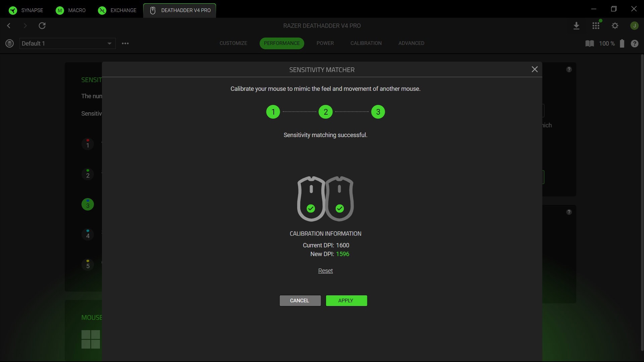Click the sensitivity panel help icon

(569, 69)
